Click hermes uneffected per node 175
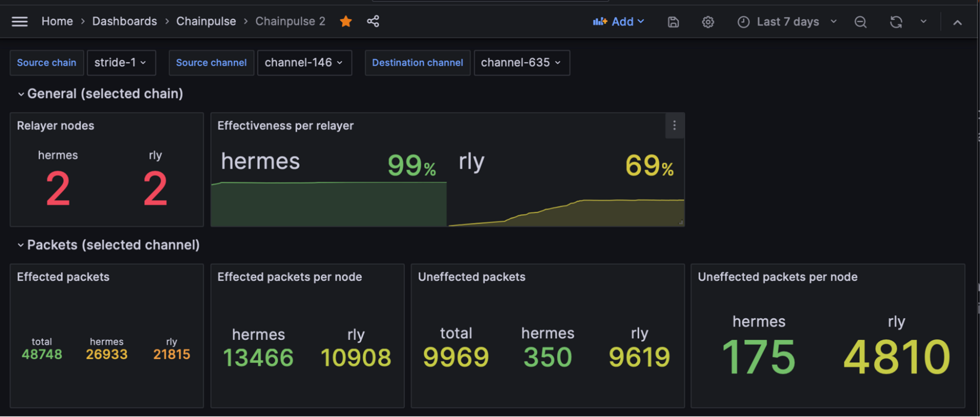Image resolution: width=980 pixels, height=417 pixels. [758, 357]
